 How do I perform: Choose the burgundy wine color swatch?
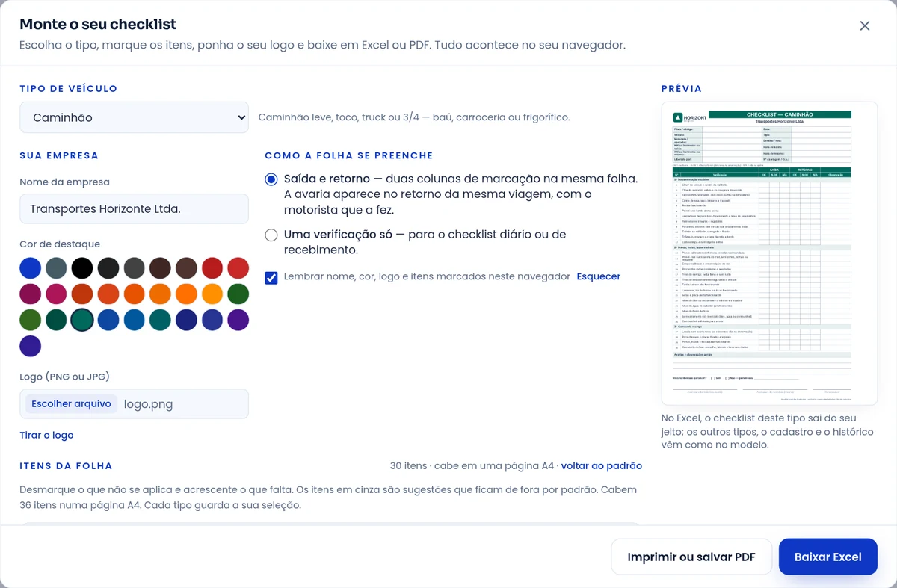31,294
